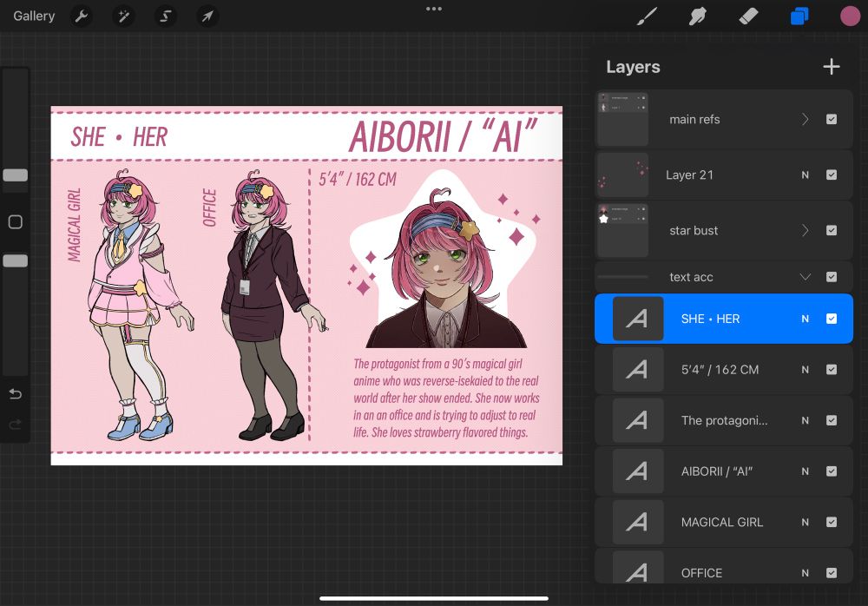This screenshot has height=606, width=868.
Task: Hide the 5'4" / 162 CM layer
Action: 832,370
